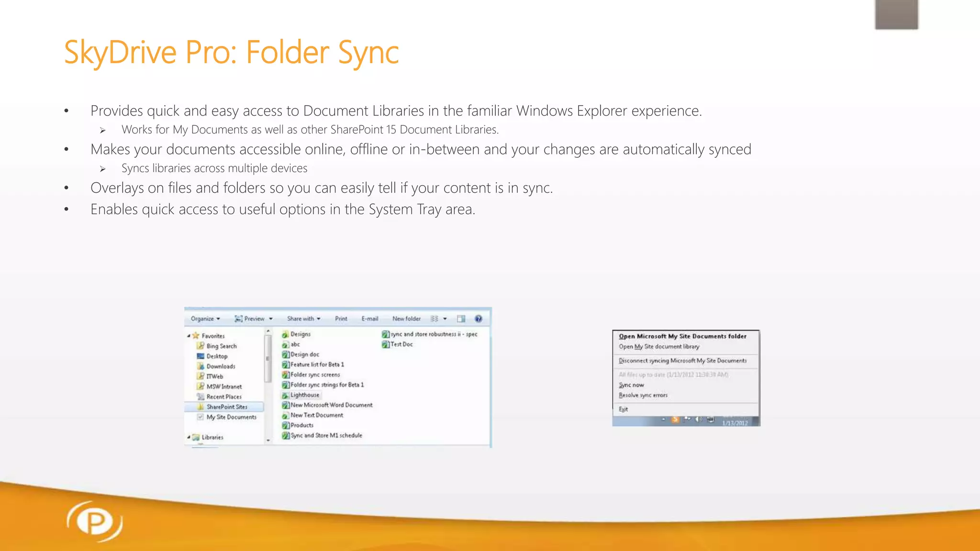The height and width of the screenshot is (551, 980).
Task: Open the view options dropdown arrow
Action: click(x=445, y=319)
